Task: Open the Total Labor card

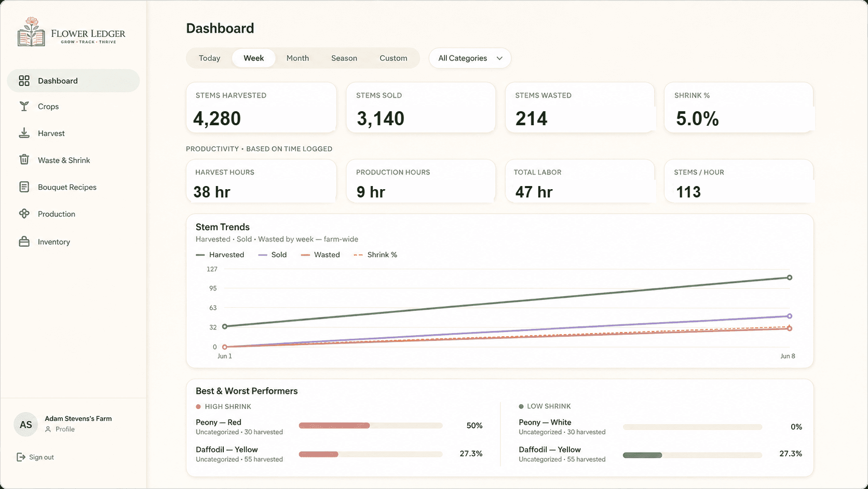Action: [580, 181]
